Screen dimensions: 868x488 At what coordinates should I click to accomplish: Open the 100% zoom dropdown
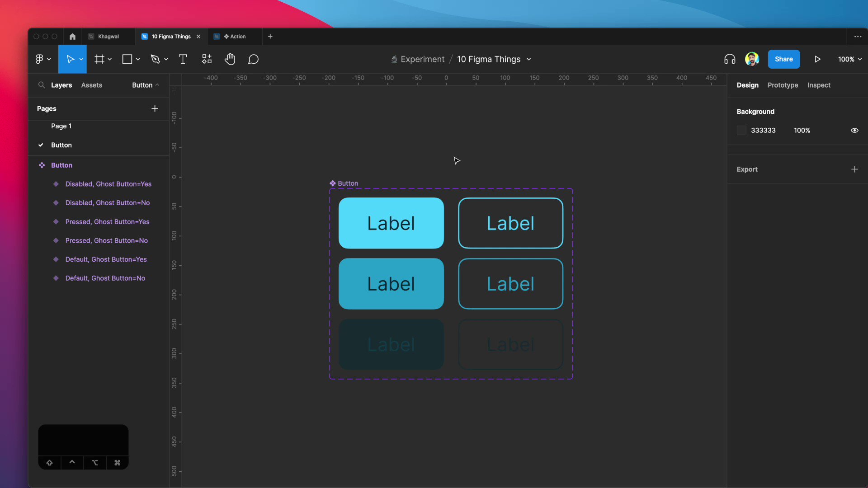850,59
